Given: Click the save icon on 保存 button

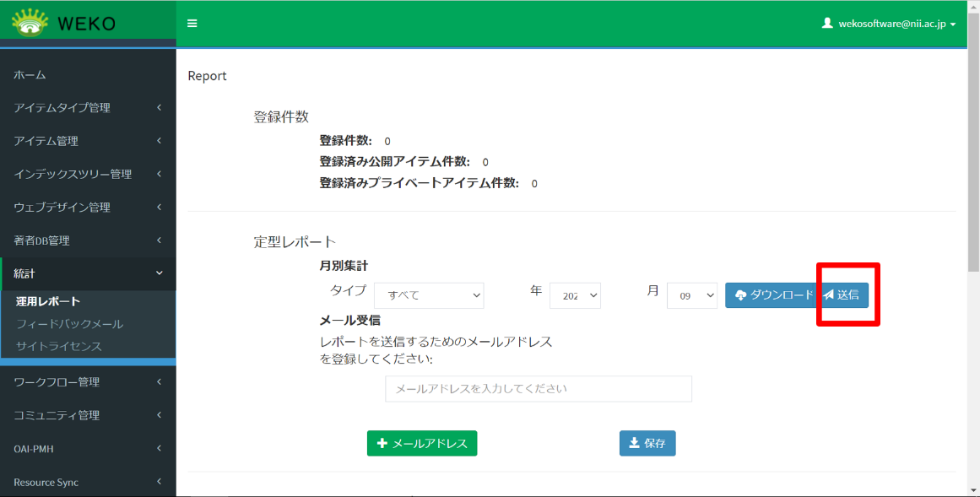Looking at the screenshot, I should [x=632, y=443].
